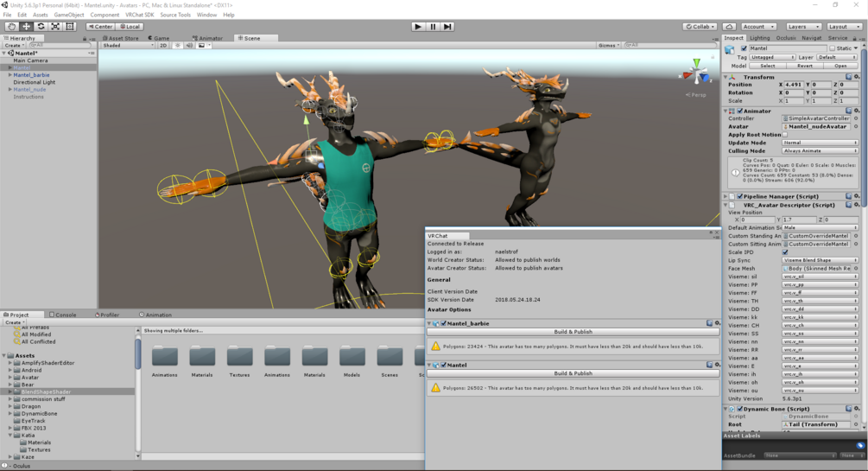Image resolution: width=868 pixels, height=471 pixels.
Task: Switch to the Animator tab
Action: point(207,38)
